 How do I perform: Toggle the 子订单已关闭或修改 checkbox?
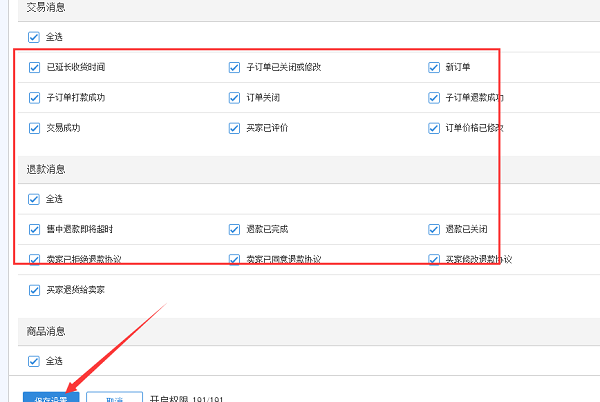(234, 67)
